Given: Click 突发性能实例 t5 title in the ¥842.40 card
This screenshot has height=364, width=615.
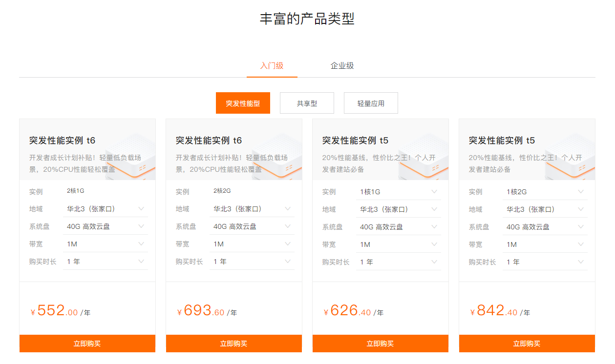Looking at the screenshot, I should pyautogui.click(x=502, y=141).
